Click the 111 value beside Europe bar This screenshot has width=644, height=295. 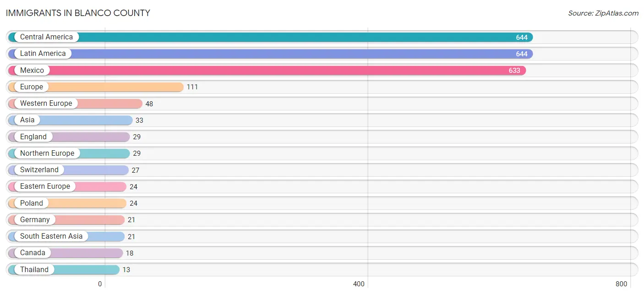[192, 87]
